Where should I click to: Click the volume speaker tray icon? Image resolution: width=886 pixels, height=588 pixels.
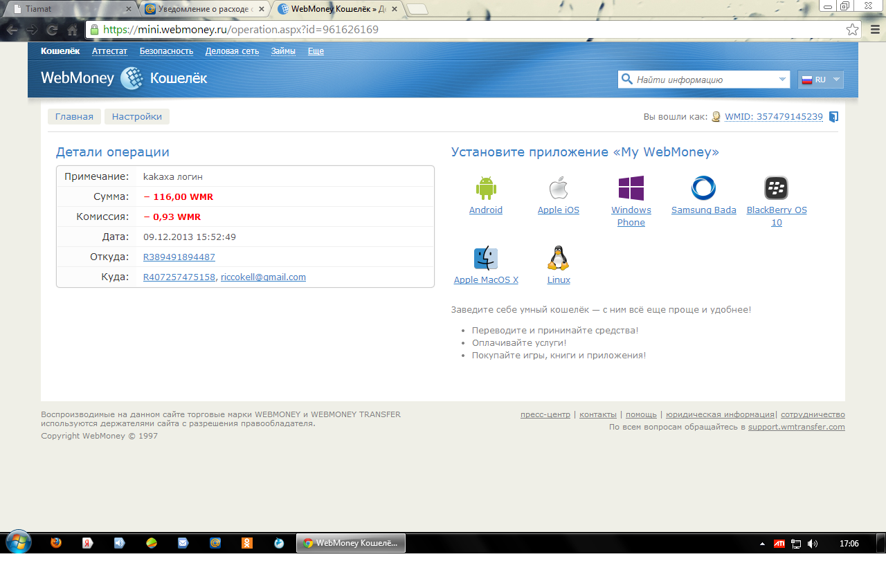[813, 544]
